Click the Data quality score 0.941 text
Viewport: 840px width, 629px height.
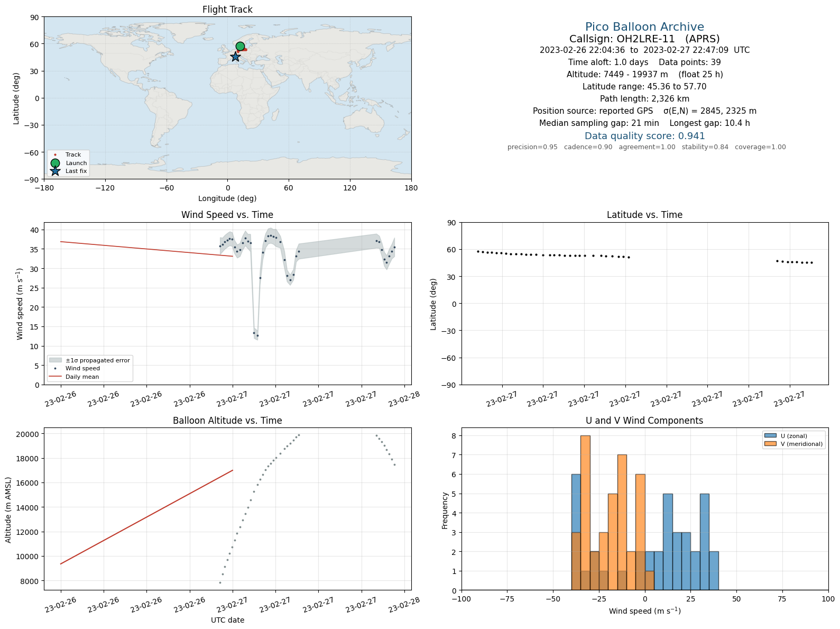644,136
